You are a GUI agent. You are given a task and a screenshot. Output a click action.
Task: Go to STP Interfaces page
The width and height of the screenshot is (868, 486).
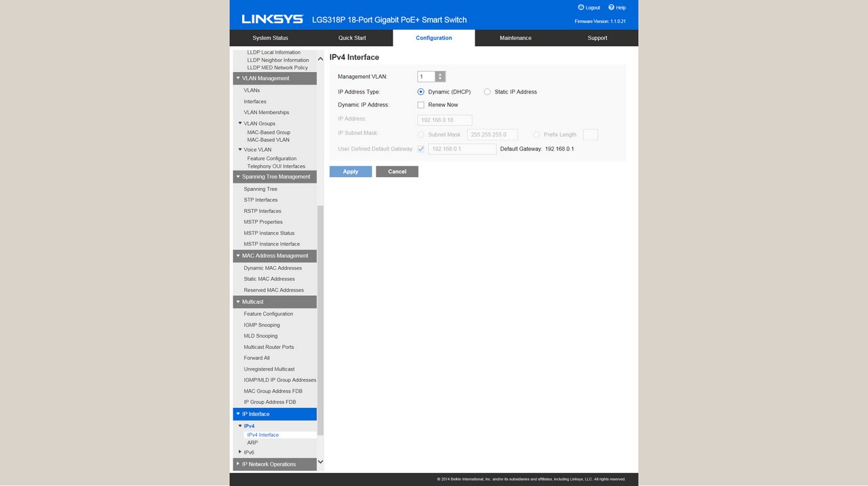tap(260, 200)
